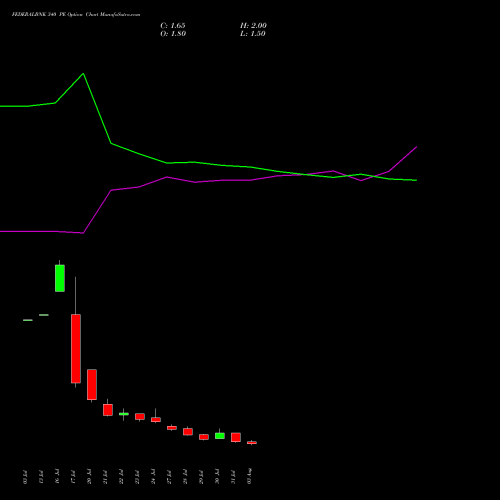The height and width of the screenshot is (500, 500).
Task: Select the high value H: 2.00
Action: click(253, 26)
